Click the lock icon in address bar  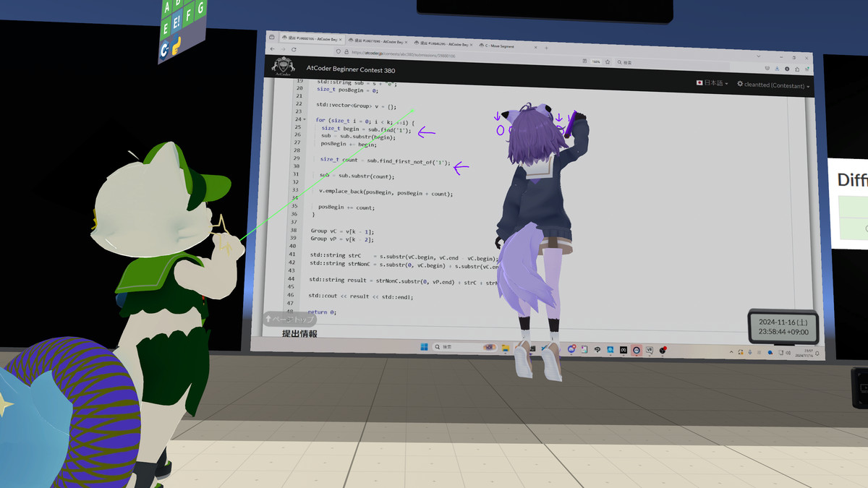coord(346,52)
